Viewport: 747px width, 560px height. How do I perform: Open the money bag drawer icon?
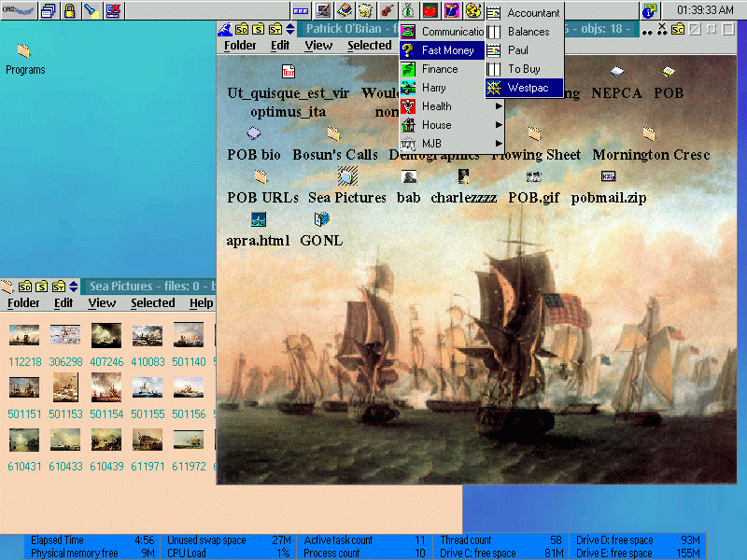pos(408,10)
